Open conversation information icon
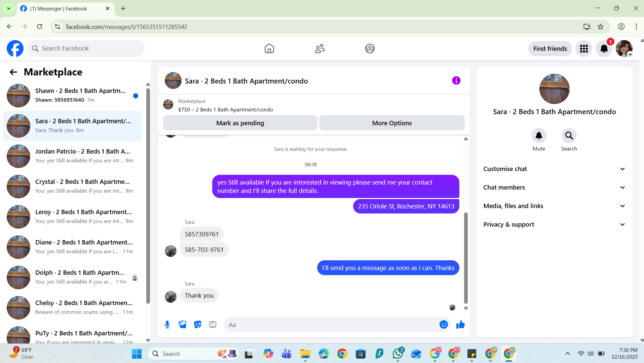 click(456, 80)
